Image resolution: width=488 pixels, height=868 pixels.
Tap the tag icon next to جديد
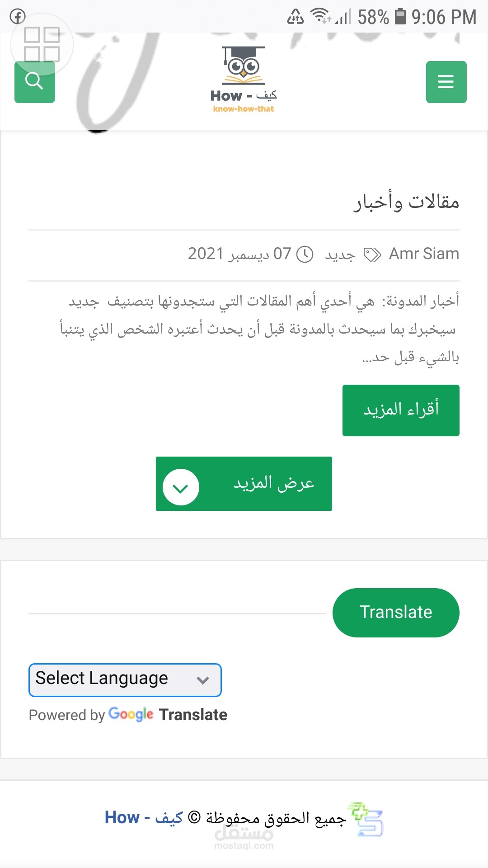tap(372, 255)
